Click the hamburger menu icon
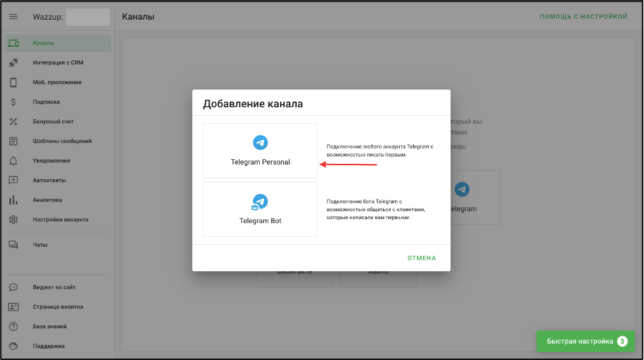This screenshot has width=644, height=360. [13, 16]
